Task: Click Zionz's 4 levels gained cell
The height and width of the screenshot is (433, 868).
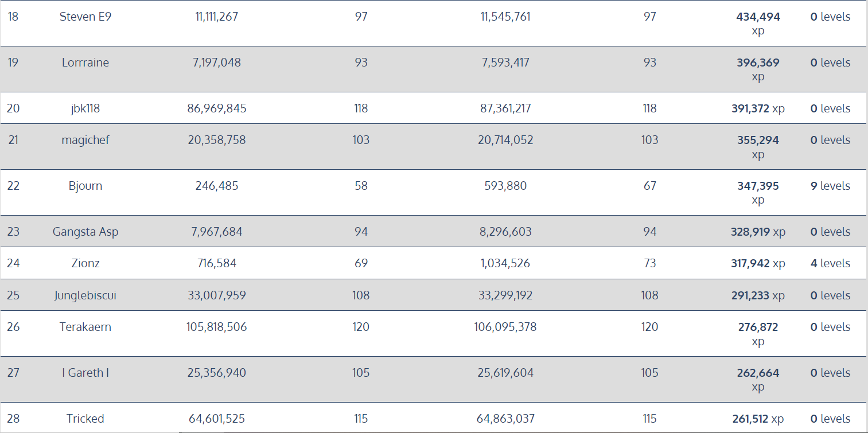Action: click(830, 263)
